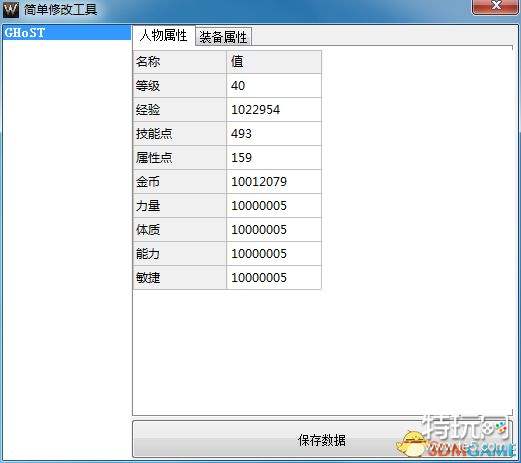Viewport: 521px width, 463px height.
Task: Select the 技能点 row label
Action: 180,134
